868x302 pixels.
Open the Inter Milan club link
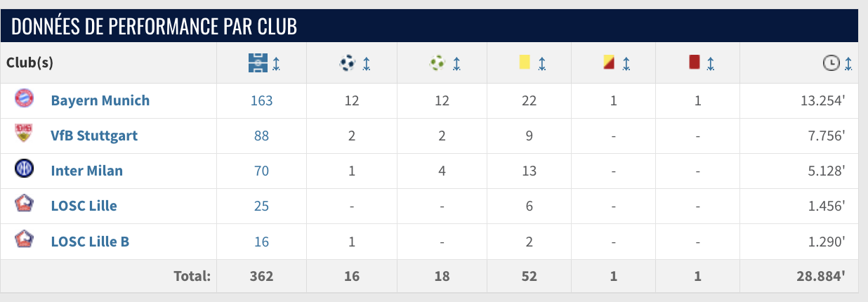86,171
